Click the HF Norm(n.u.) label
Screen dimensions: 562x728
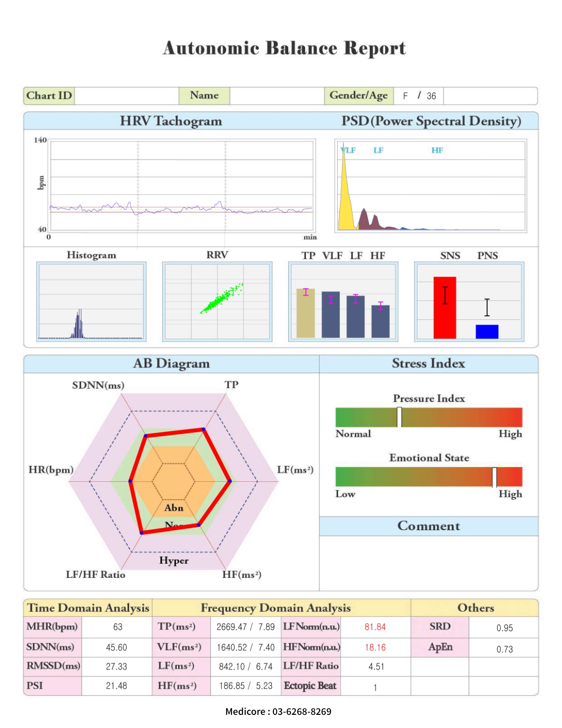pyautogui.click(x=311, y=647)
